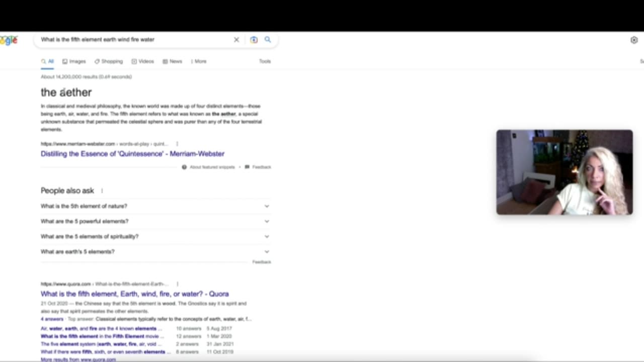Open 'What is the fifth element' movie sublink

pos(103,336)
